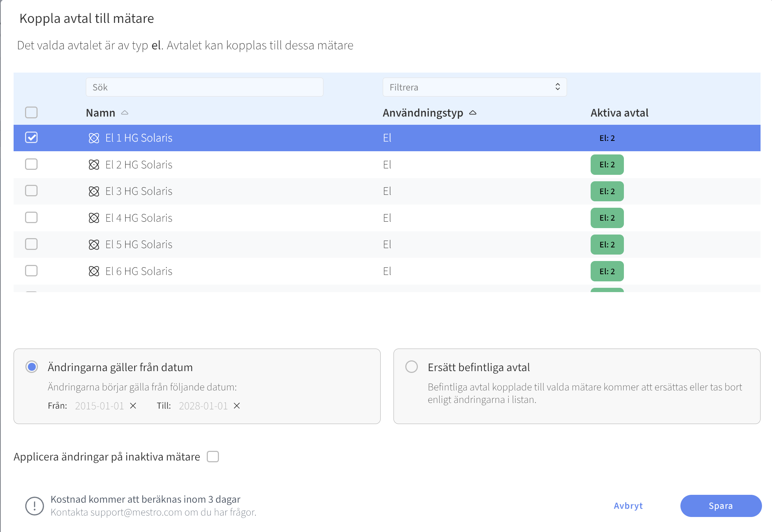
Task: Check the El 2 HG Solaris row checkbox
Action: click(x=31, y=164)
